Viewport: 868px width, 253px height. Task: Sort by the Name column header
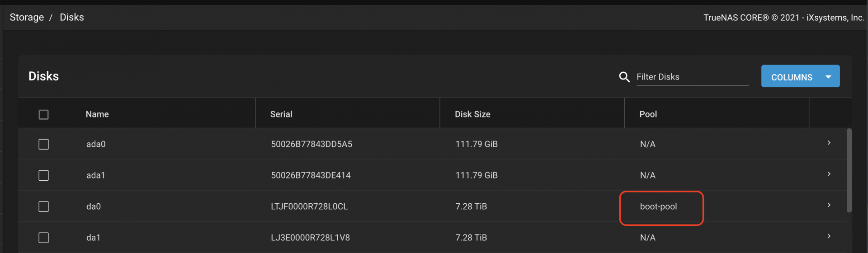pos(97,114)
